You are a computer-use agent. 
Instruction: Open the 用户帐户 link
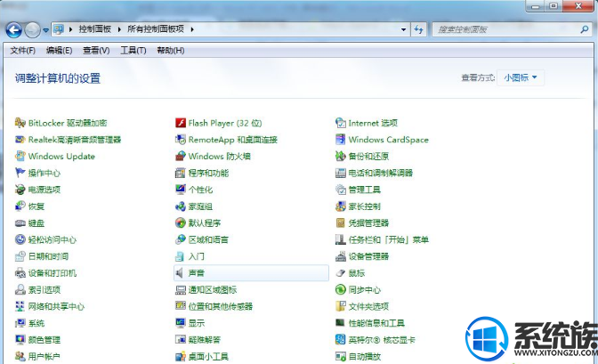coord(44,356)
